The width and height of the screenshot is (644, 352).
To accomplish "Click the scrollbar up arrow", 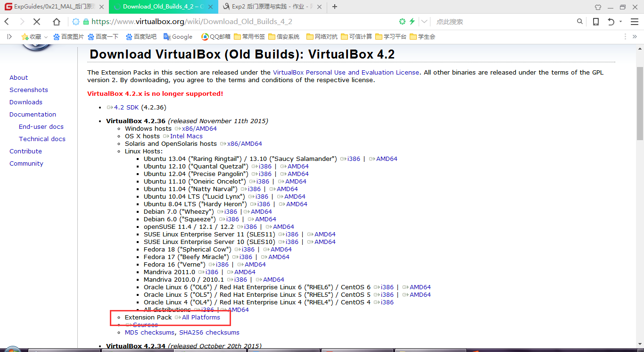I will [640, 48].
